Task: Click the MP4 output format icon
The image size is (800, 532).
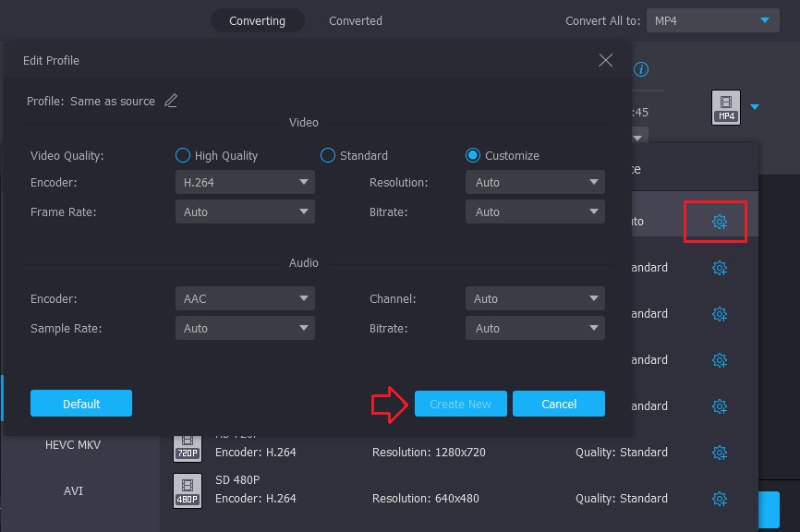Action: [726, 107]
